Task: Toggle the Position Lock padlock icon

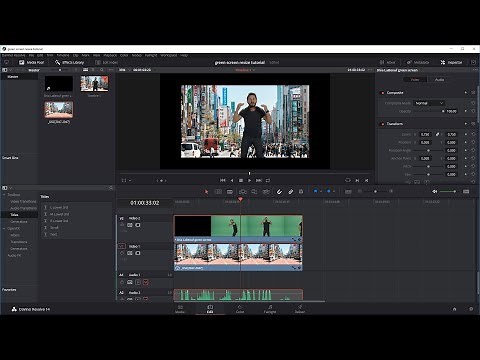Action: tap(301, 192)
